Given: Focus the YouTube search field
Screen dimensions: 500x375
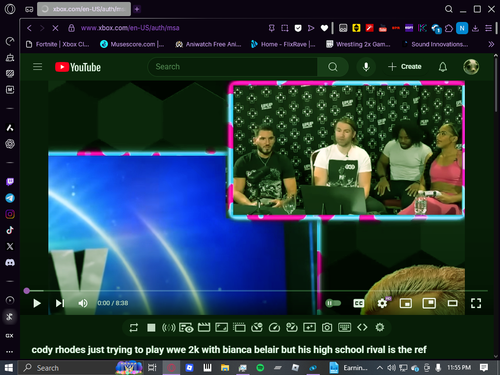Looking at the screenshot, I should coord(233,67).
